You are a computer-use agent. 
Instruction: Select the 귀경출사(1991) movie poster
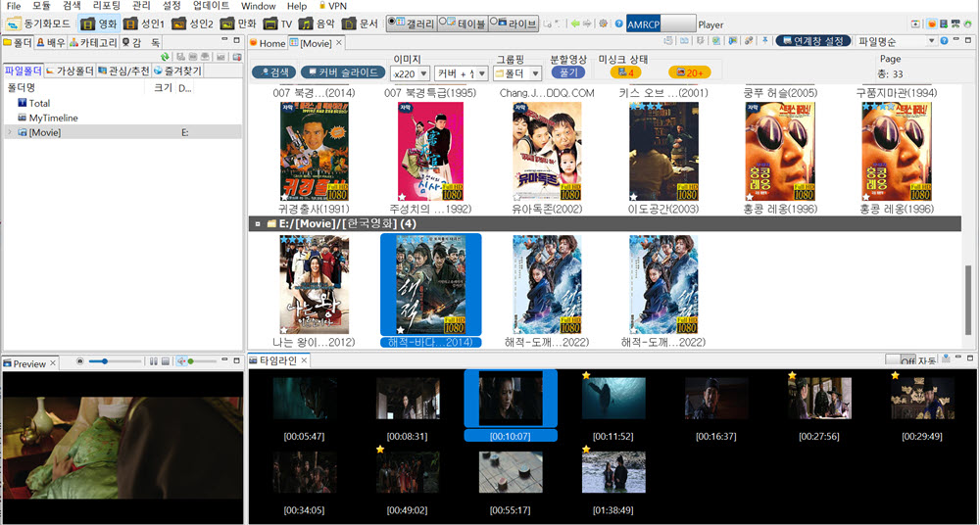point(315,151)
